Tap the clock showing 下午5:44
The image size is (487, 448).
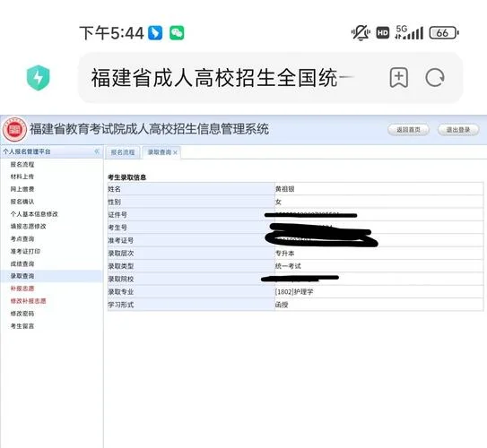(111, 33)
